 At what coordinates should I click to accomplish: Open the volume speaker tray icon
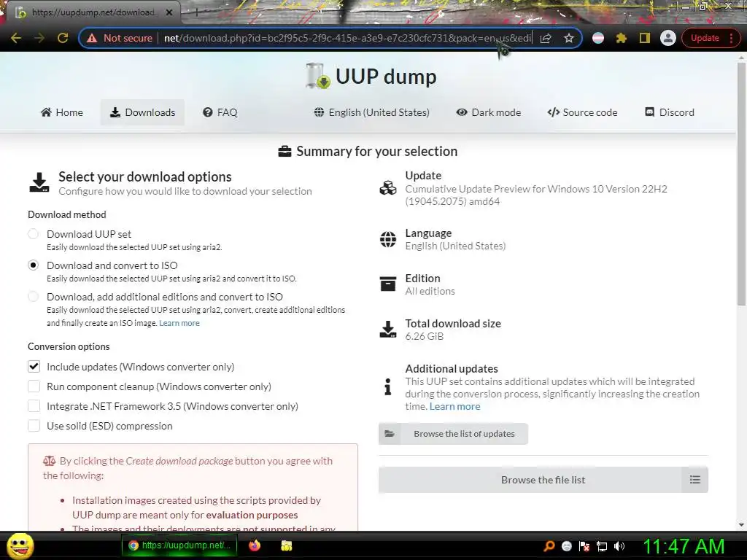(x=619, y=546)
